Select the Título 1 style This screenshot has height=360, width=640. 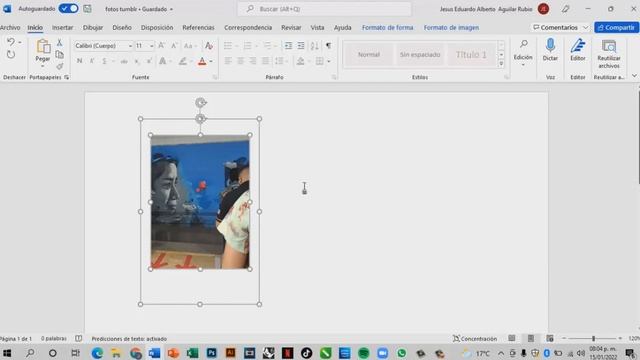point(471,54)
